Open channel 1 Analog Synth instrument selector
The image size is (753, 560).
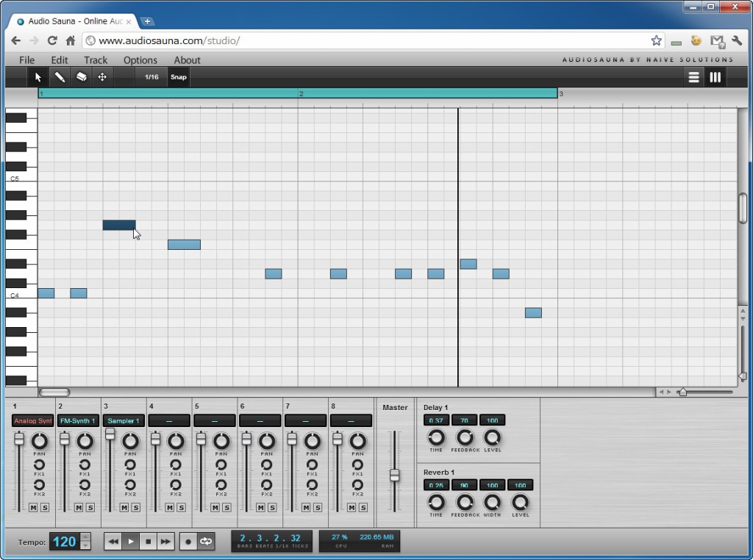click(32, 421)
